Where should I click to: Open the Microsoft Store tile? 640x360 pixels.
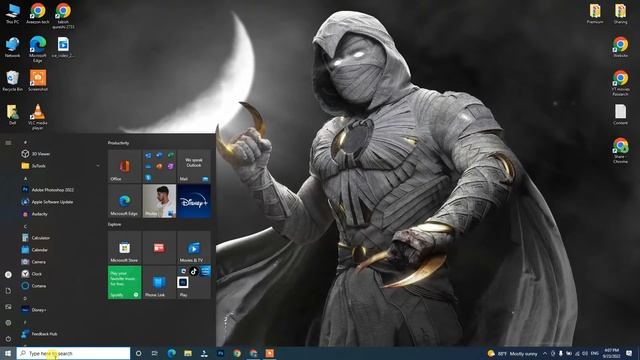click(x=124, y=248)
